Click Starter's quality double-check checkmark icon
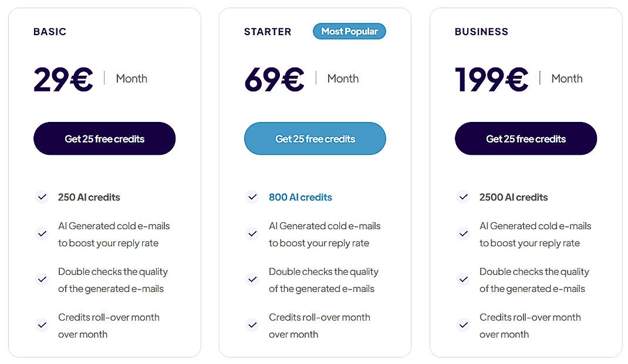Screen dimensions: 628x364 (252, 279)
